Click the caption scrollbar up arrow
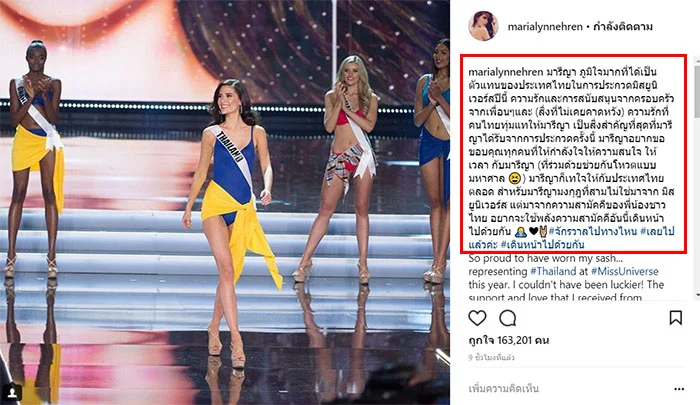The image size is (700, 405). 696,58
